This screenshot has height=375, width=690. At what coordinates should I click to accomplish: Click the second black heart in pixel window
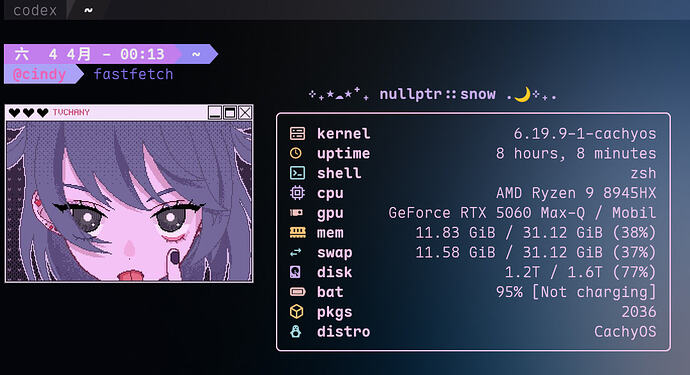[x=29, y=113]
